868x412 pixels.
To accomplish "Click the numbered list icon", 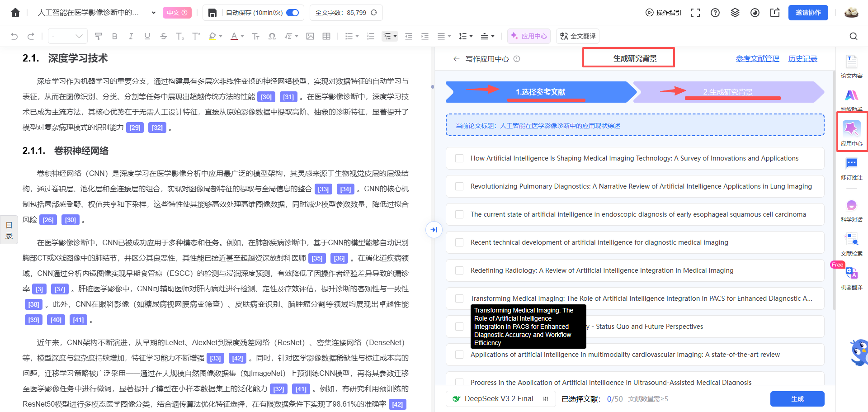I will pos(371,36).
